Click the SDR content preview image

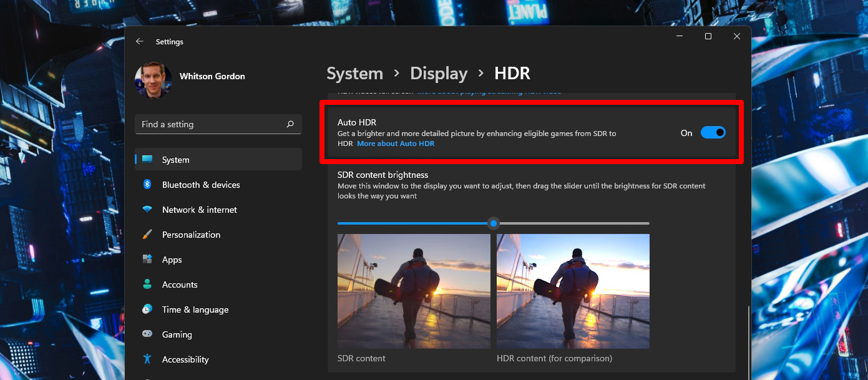click(x=414, y=291)
